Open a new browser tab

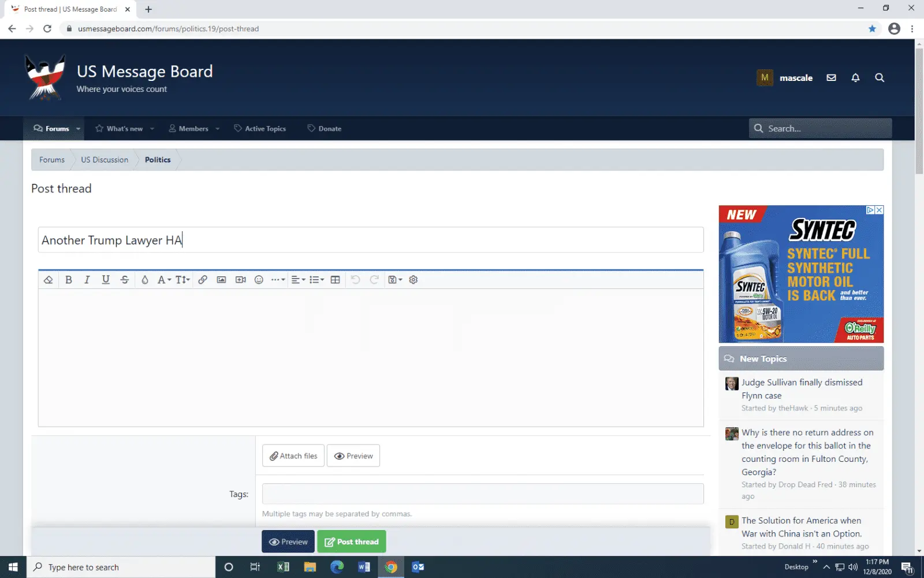(x=148, y=9)
